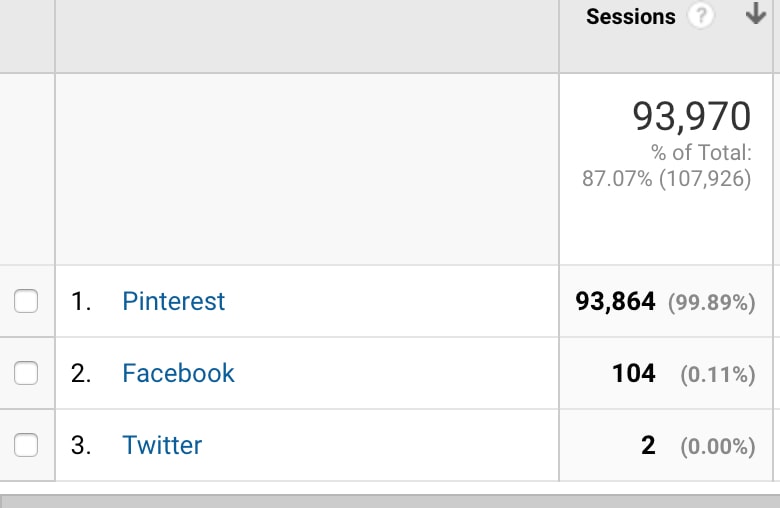780x508 pixels.
Task: Select the 104 sessions value for Facebook
Action: (634, 374)
